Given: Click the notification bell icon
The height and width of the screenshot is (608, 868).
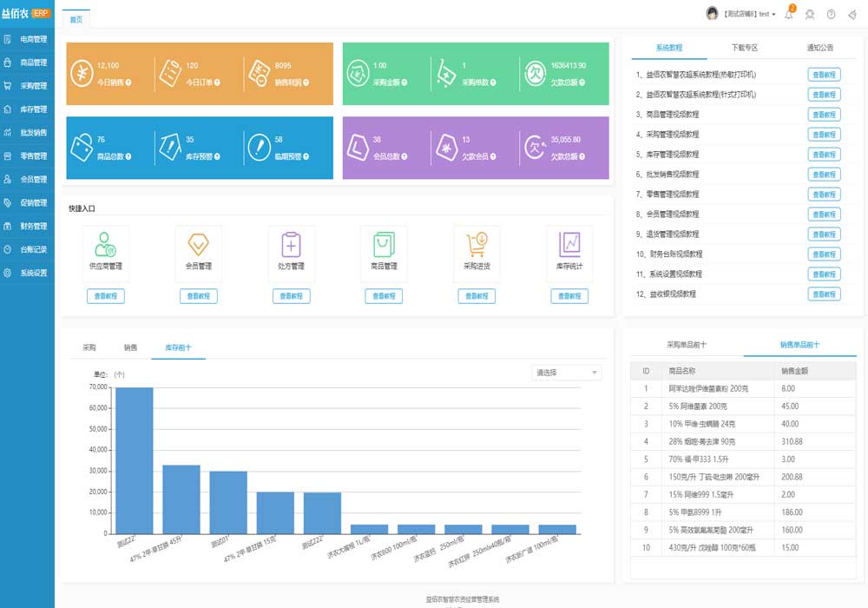Looking at the screenshot, I should coord(788,14).
